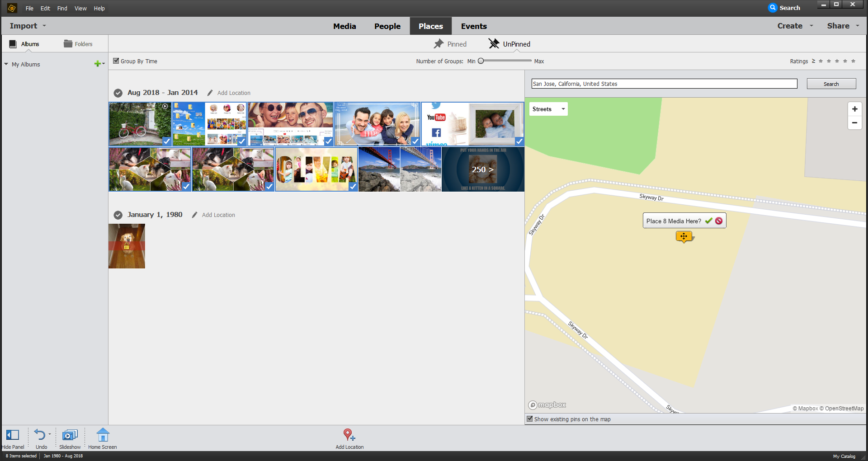Toggle Group By Time checkbox
868x461 pixels.
pyautogui.click(x=116, y=61)
